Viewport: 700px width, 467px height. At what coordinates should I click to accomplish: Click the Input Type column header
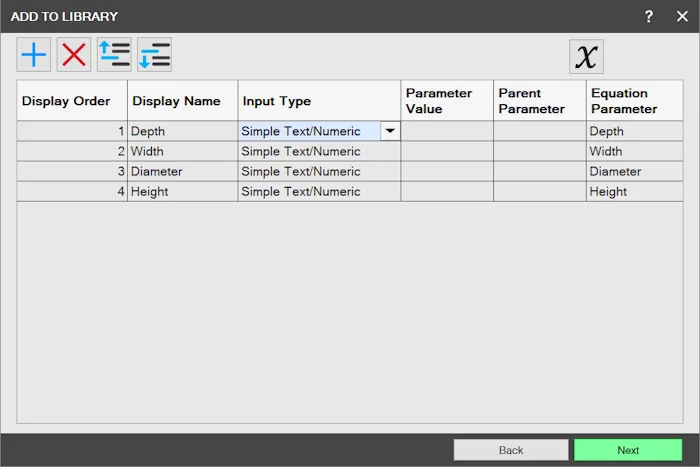pyautogui.click(x=319, y=100)
